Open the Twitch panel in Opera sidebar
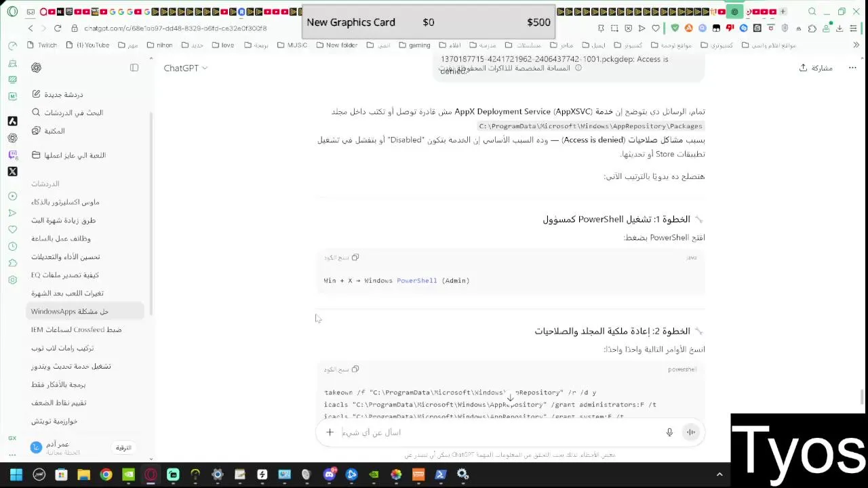The width and height of the screenshot is (868, 488). coord(12,155)
